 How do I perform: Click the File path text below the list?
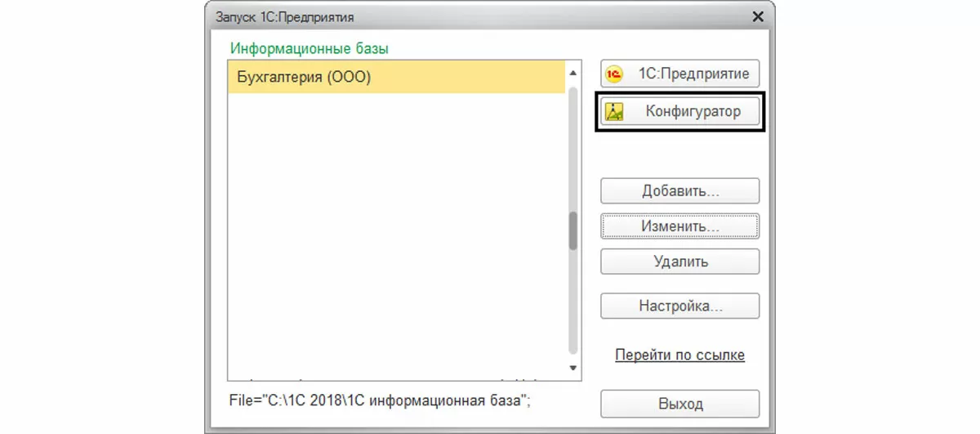(381, 400)
